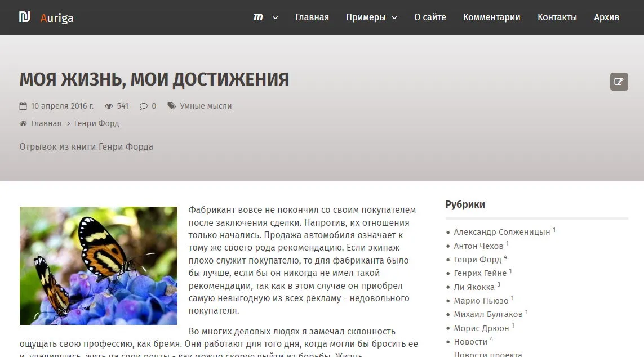Click the calendar icon beside post date
The image size is (644, 357).
pyautogui.click(x=23, y=106)
